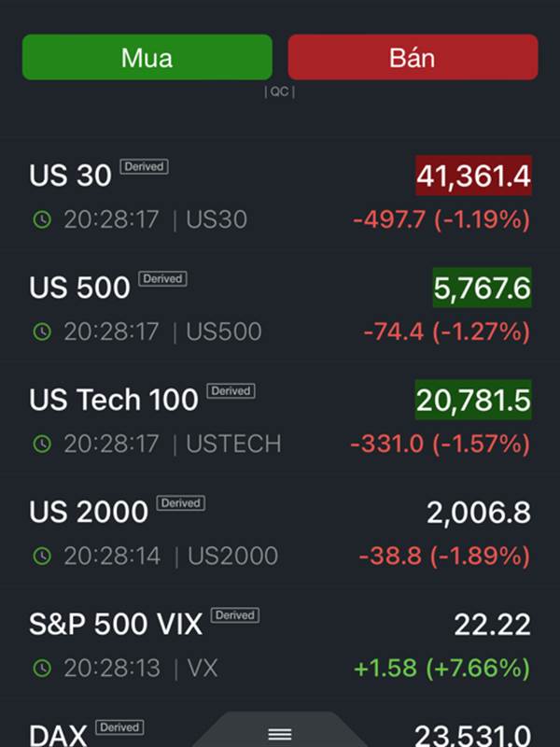Click the Derived tag beside S&P 500 VIX

point(235,615)
